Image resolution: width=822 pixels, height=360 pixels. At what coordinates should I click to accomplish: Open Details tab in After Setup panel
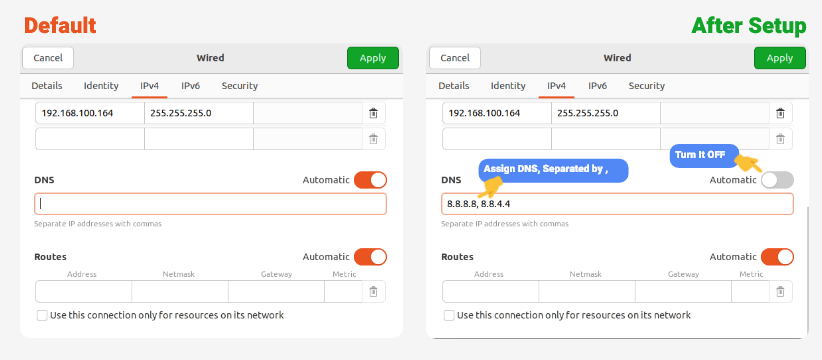(x=454, y=85)
